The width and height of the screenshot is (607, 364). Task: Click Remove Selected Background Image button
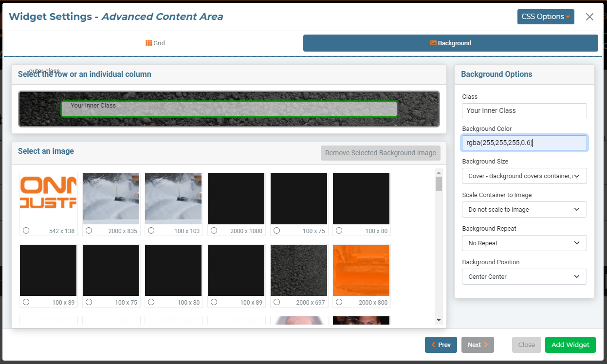coord(381,153)
